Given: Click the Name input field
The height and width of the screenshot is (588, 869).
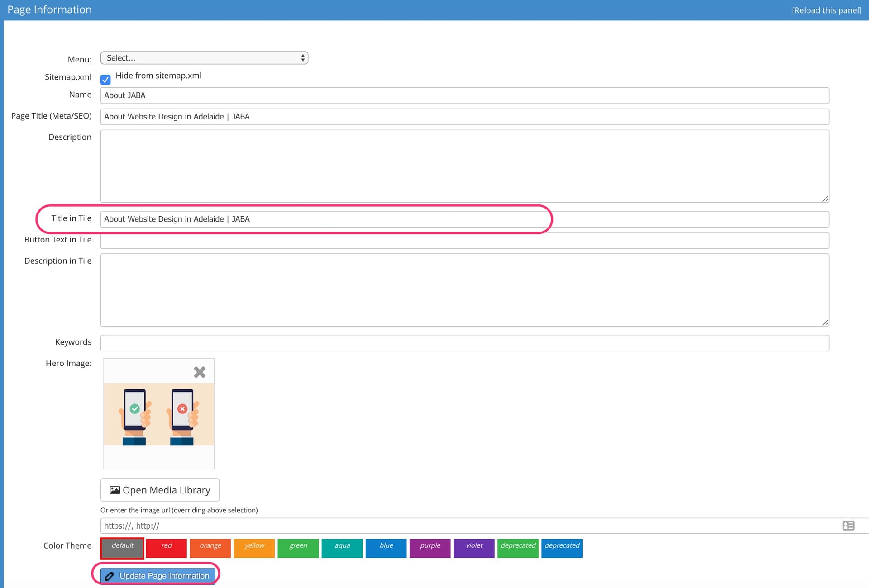Looking at the screenshot, I should [465, 95].
